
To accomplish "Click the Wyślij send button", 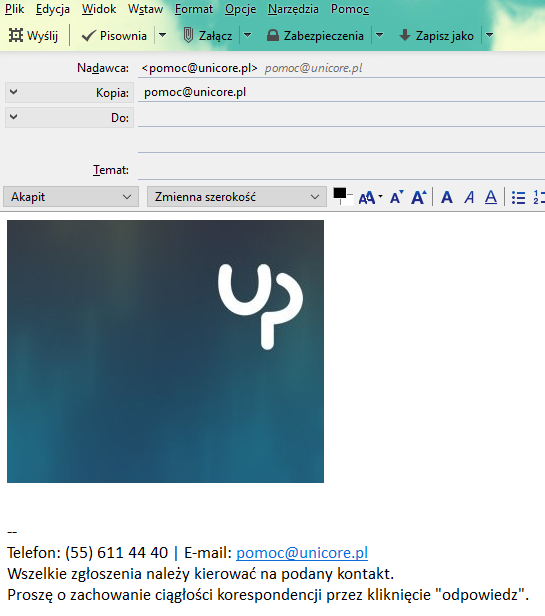I will tap(33, 36).
